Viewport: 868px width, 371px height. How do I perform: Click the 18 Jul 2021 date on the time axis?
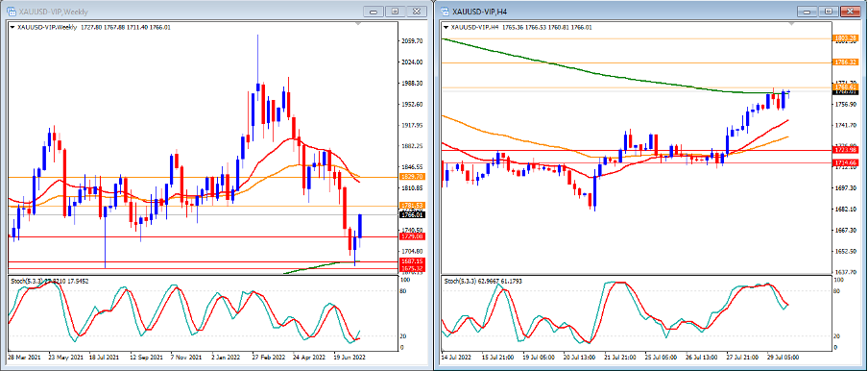105,358
